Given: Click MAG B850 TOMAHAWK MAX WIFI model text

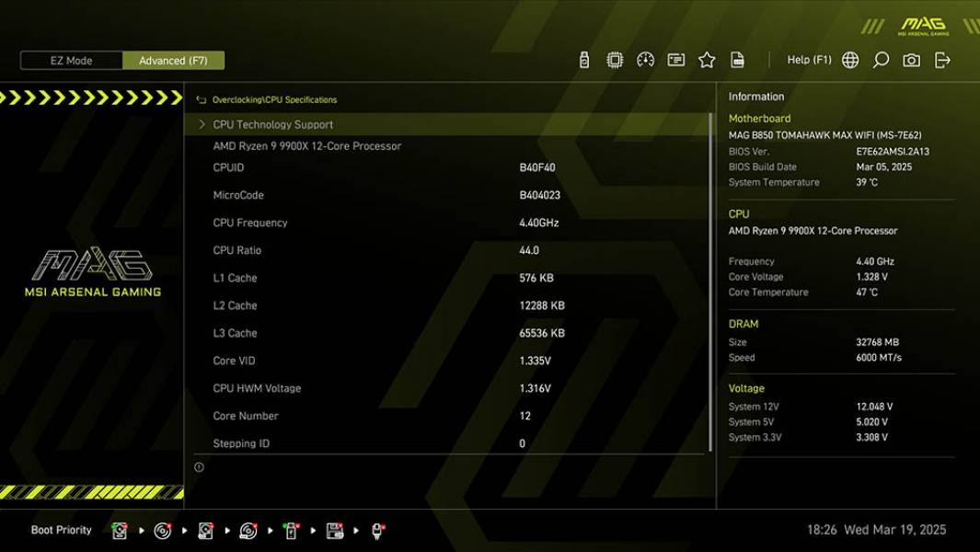Looking at the screenshot, I should click(x=825, y=135).
